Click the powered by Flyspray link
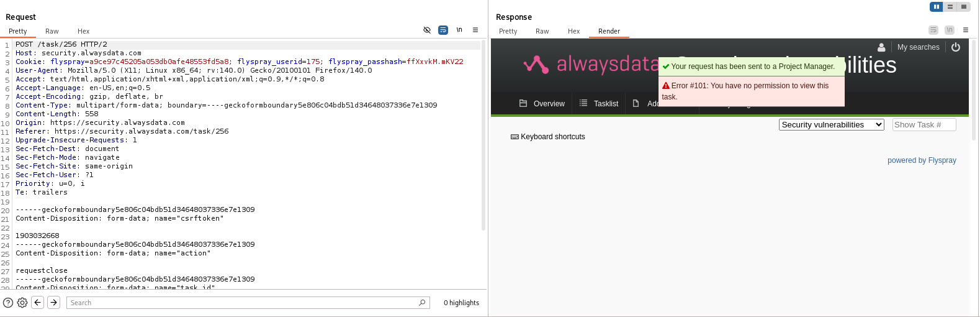The image size is (980, 317). (x=922, y=160)
